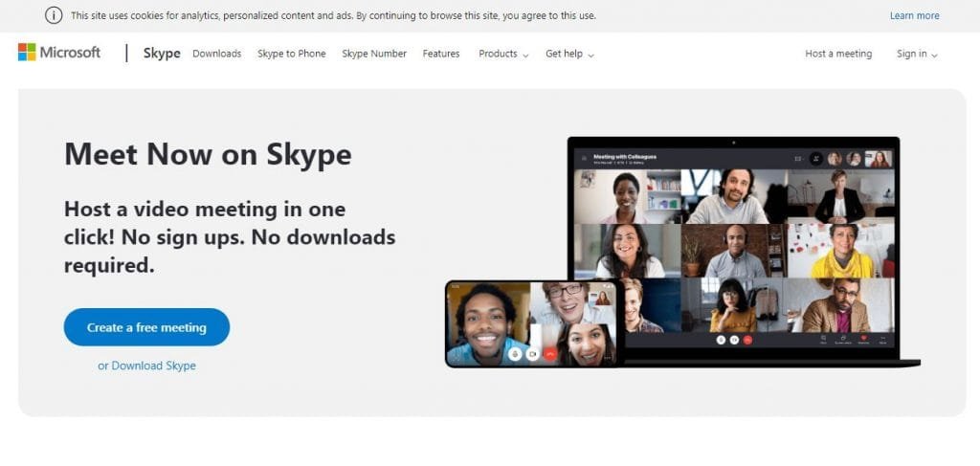The image size is (980, 466).
Task: Click Create a free meeting button
Action: [x=146, y=327]
